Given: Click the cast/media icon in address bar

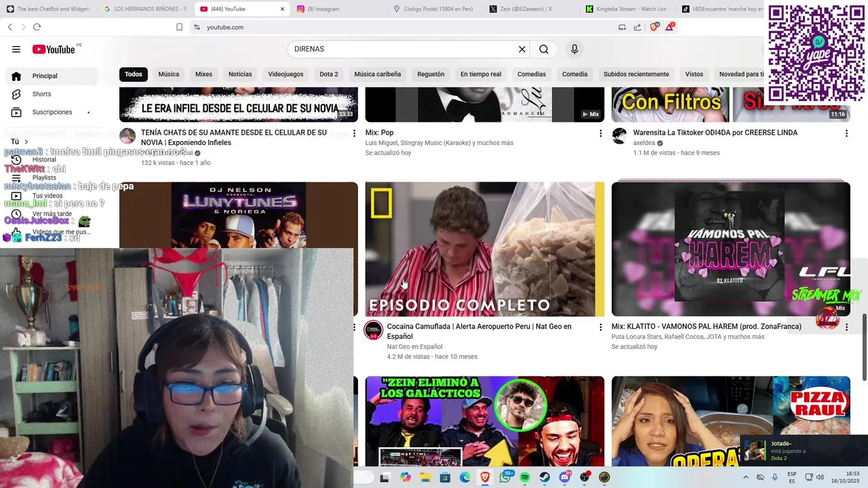Looking at the screenshot, I should point(622,27).
